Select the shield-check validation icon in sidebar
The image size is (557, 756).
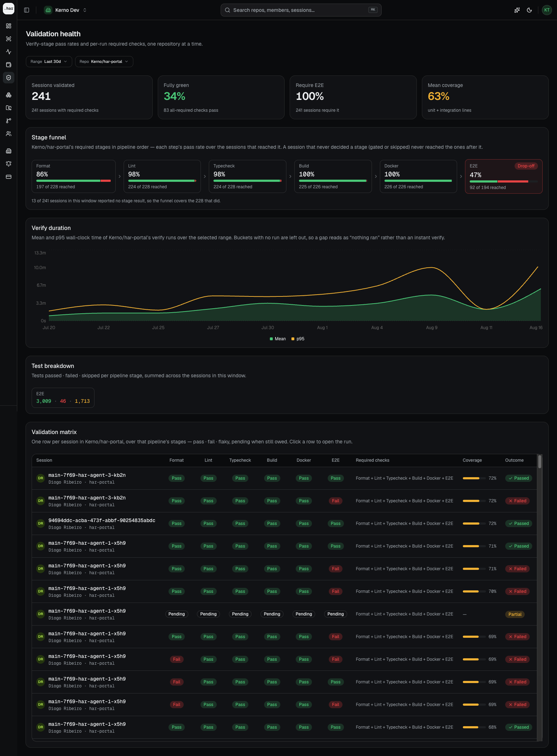[9, 78]
